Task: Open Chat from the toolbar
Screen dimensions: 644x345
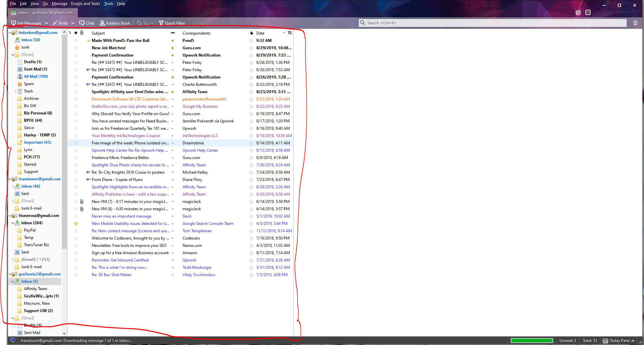Action: tap(86, 23)
